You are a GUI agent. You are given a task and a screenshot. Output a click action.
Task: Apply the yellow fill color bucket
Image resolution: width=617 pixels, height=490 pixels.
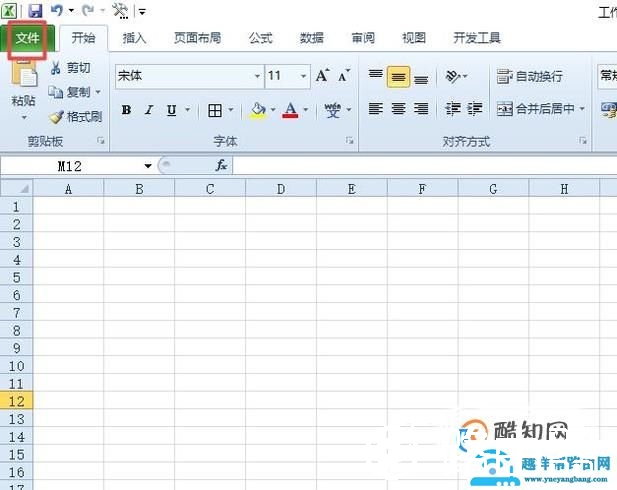pos(258,111)
